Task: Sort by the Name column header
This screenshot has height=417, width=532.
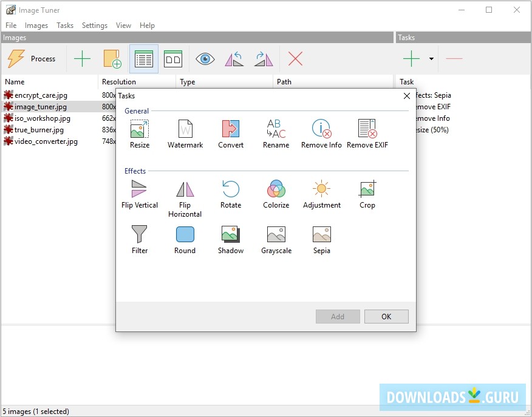Action: click(50, 82)
